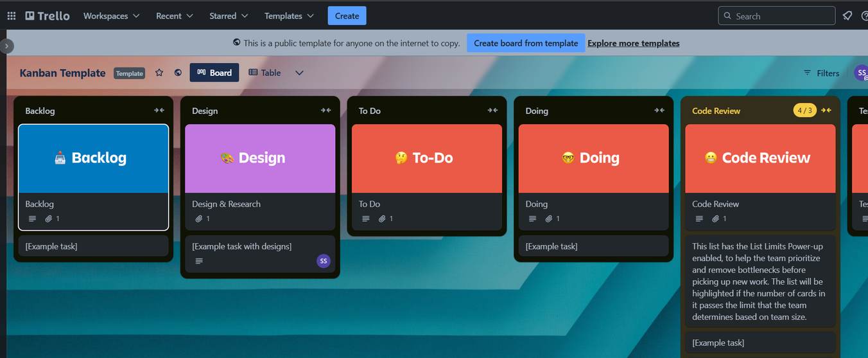
Task: Click the Design & Research card title
Action: (x=226, y=204)
